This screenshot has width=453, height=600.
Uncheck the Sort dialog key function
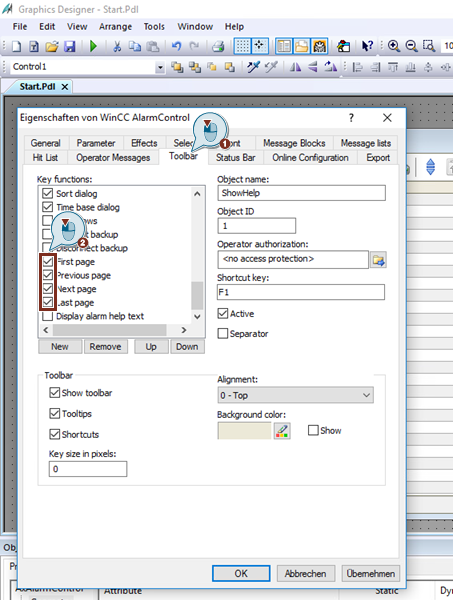coord(47,193)
